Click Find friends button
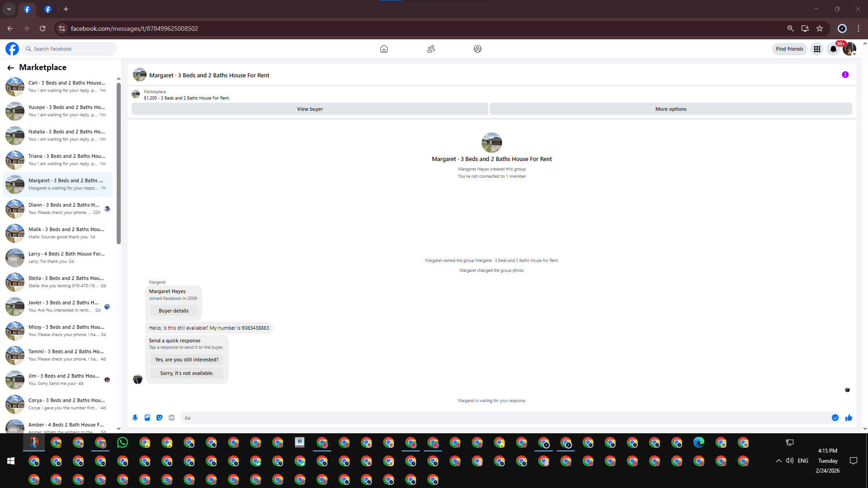Image resolution: width=868 pixels, height=488 pixels. [x=789, y=49]
